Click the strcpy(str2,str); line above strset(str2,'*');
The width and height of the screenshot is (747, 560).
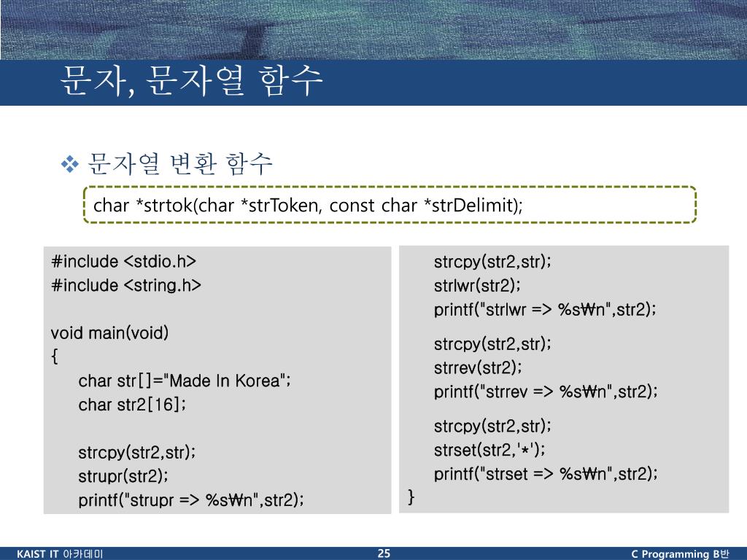[x=492, y=426]
